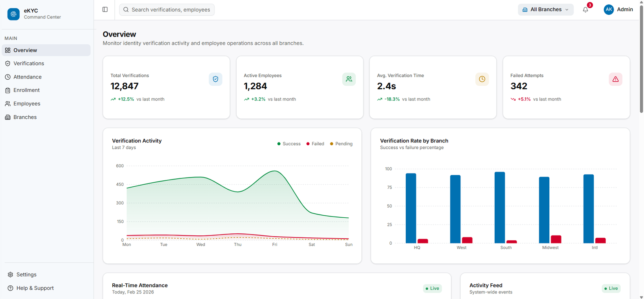This screenshot has height=299, width=644.
Task: Open the notifications bell
Action: click(x=585, y=10)
